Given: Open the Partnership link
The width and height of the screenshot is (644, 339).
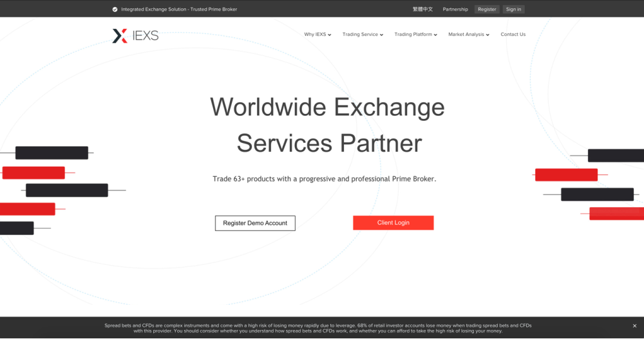Looking at the screenshot, I should click(x=455, y=10).
